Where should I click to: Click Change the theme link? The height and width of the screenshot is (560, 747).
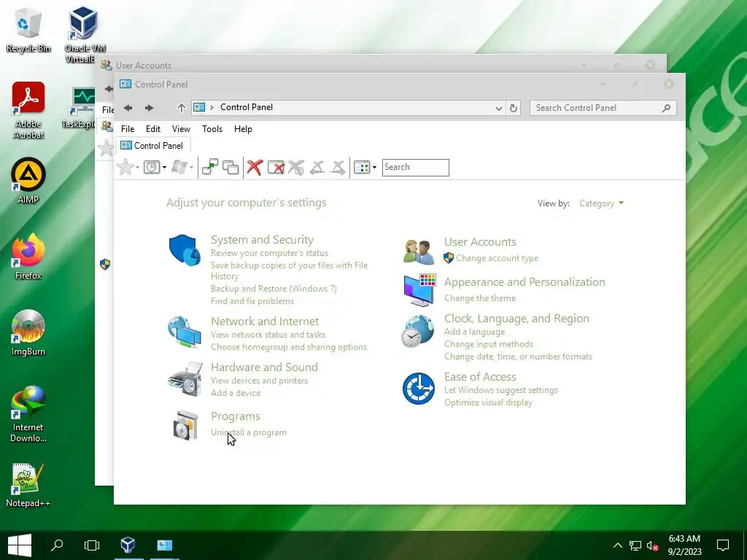pos(480,298)
